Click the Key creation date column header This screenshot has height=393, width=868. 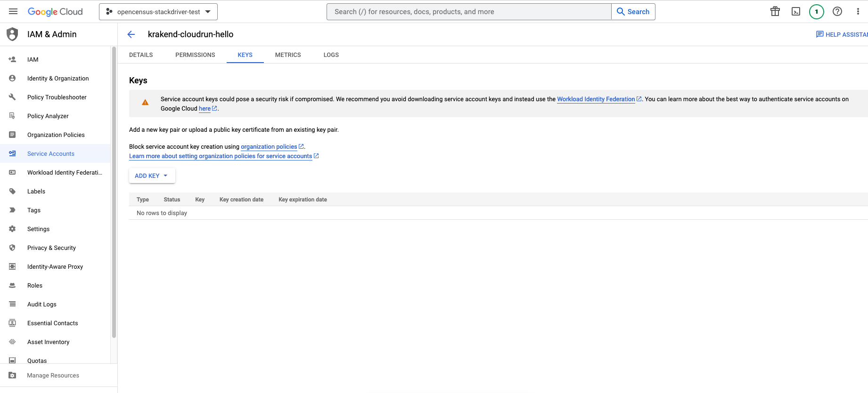click(241, 200)
